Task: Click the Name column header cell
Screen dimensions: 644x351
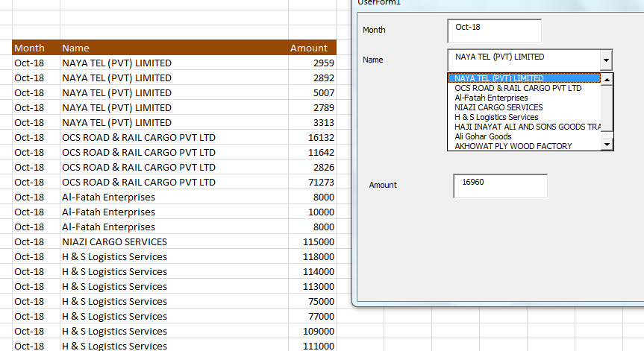Action: (174, 48)
